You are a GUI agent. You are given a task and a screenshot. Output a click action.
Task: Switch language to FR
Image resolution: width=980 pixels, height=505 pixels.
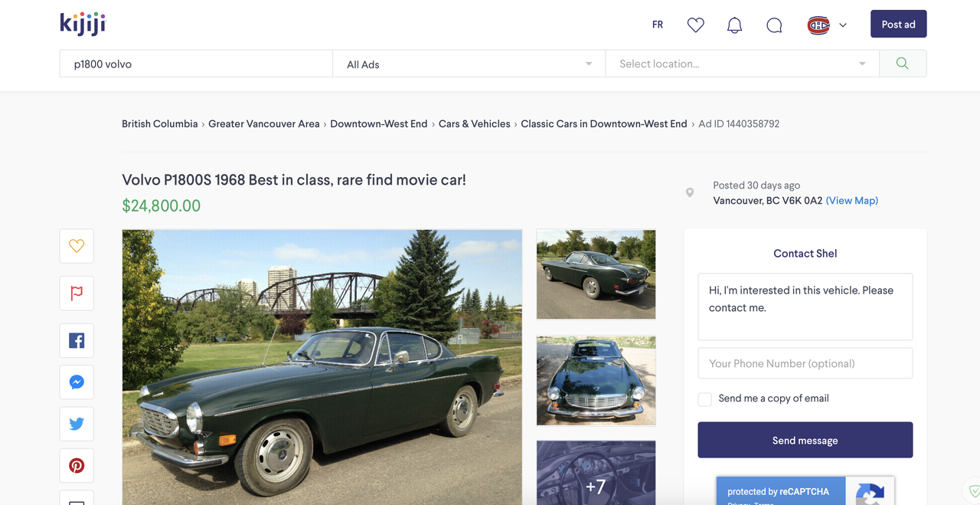658,25
